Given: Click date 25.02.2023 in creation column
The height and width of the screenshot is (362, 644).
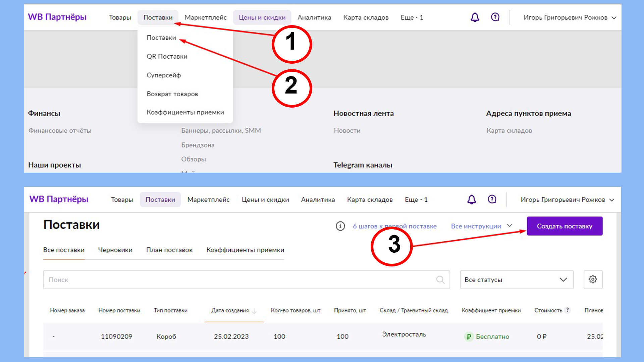Looking at the screenshot, I should (x=231, y=337).
